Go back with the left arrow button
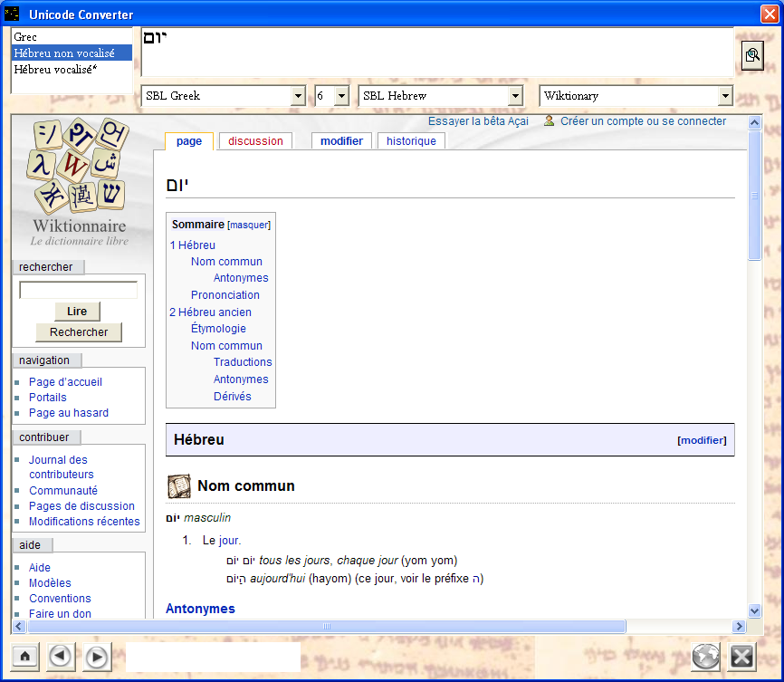Screen dimensions: 784x682 [61, 656]
